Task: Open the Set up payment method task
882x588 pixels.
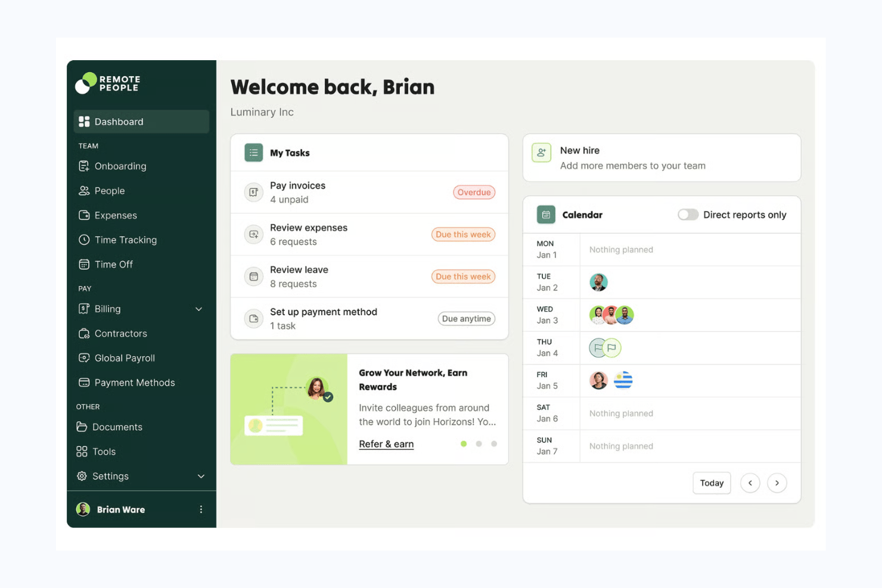Action: coord(369,319)
